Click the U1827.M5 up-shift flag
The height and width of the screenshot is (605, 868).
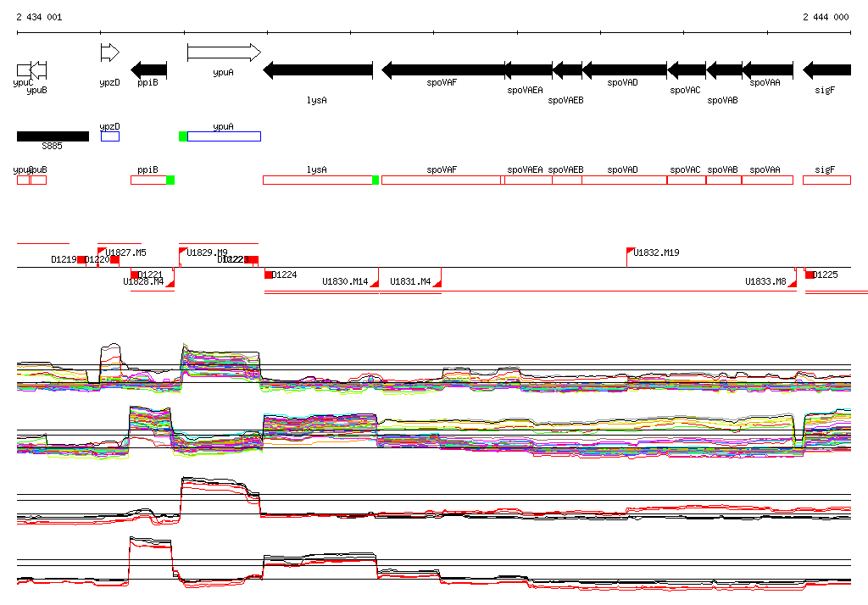point(102,252)
